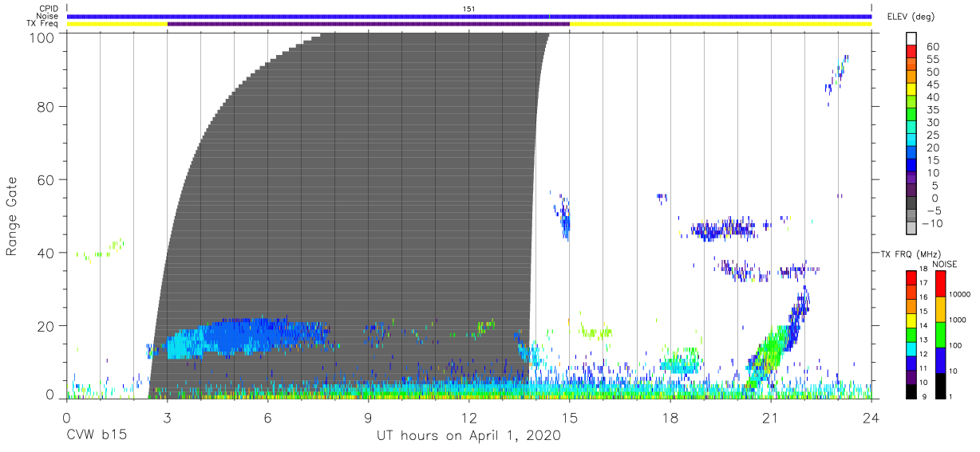Click the x-axis UT hour label 21
The image size is (980, 452).
[x=771, y=417]
